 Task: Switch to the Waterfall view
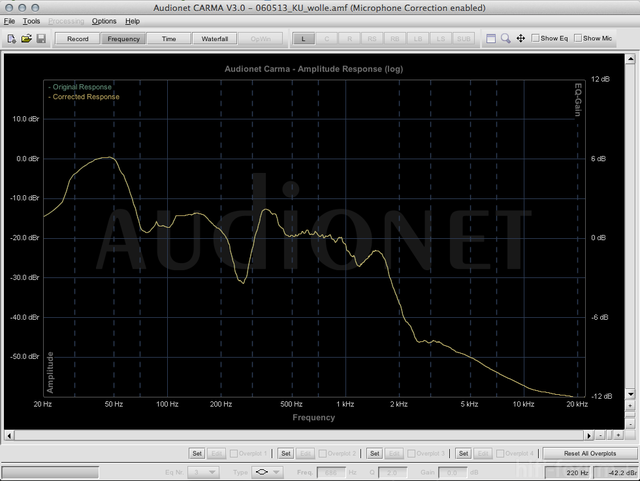[x=214, y=38]
